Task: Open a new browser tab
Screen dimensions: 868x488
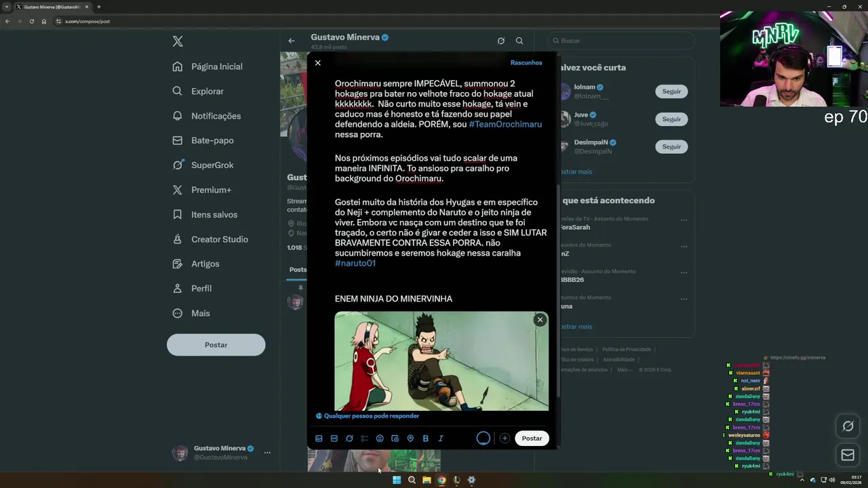Action: pyautogui.click(x=98, y=7)
